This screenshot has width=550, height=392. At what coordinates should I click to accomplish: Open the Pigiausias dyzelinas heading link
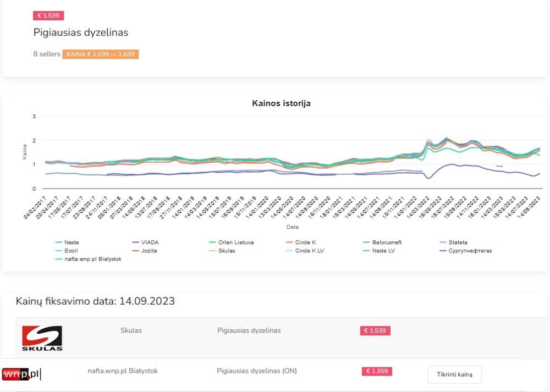[x=81, y=32]
